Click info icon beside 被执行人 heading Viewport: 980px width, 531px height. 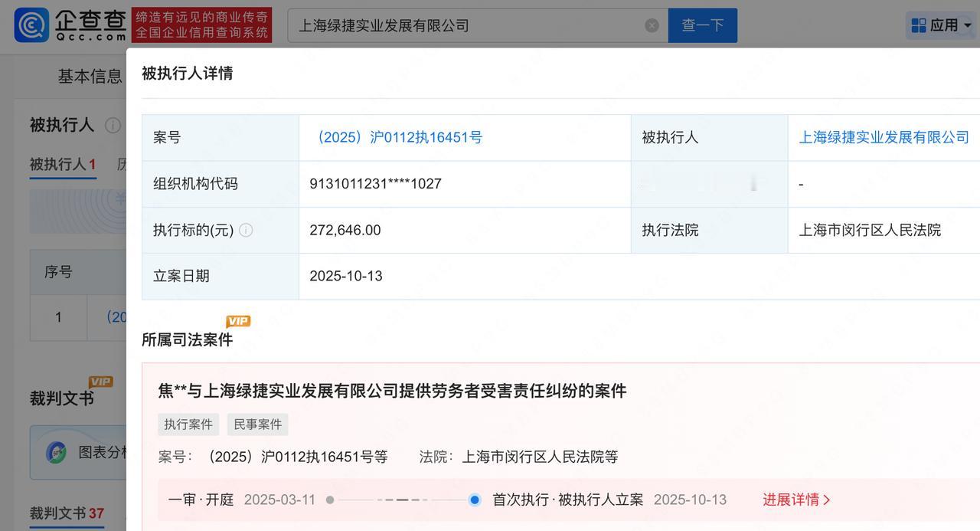click(113, 125)
